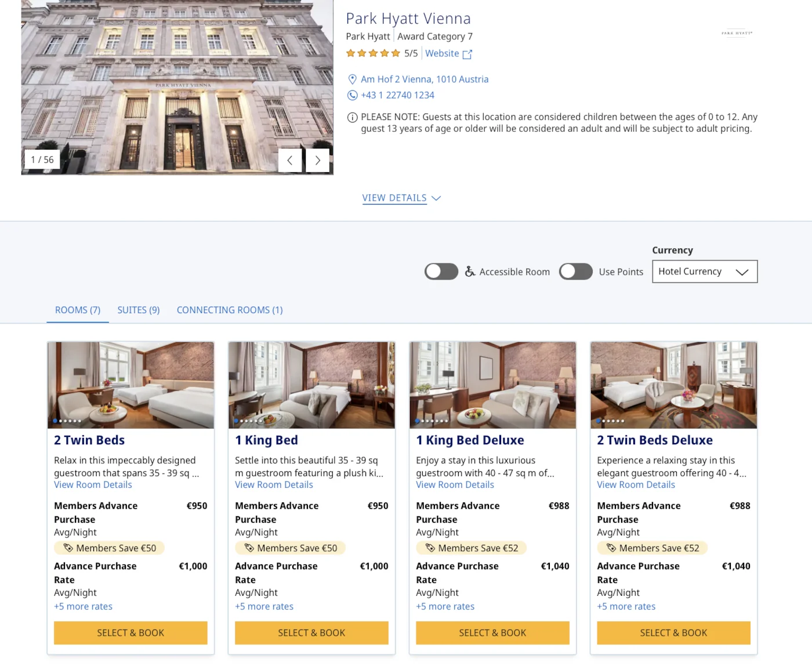812x670 pixels.
Task: Expand +5 more rates for 2 Twin Beds Deluxe
Action: pos(626,606)
